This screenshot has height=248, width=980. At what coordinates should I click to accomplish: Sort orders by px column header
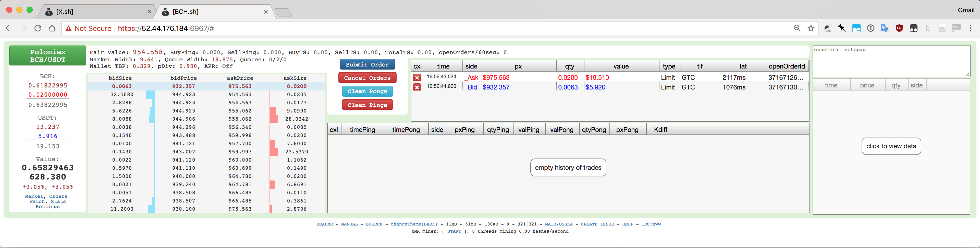point(518,66)
